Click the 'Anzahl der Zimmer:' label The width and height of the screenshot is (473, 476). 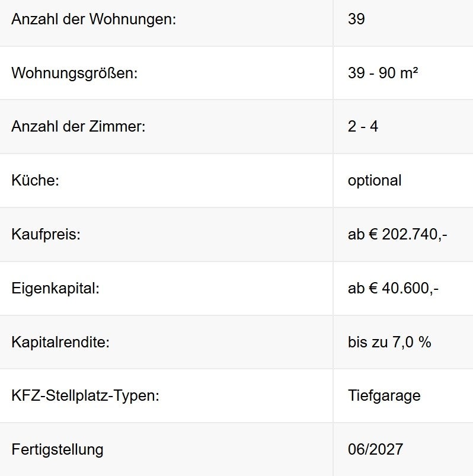(78, 127)
